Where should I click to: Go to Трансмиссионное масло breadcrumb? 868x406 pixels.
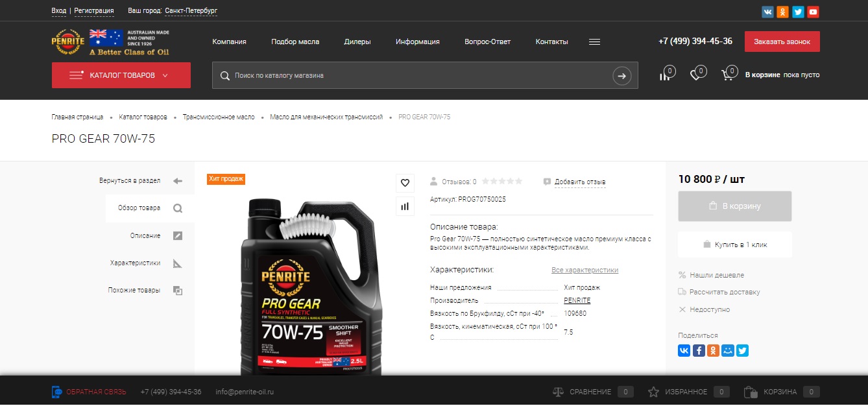[219, 117]
